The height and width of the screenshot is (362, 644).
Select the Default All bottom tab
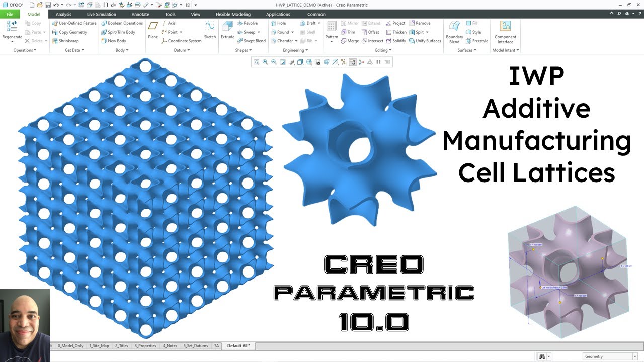click(238, 346)
